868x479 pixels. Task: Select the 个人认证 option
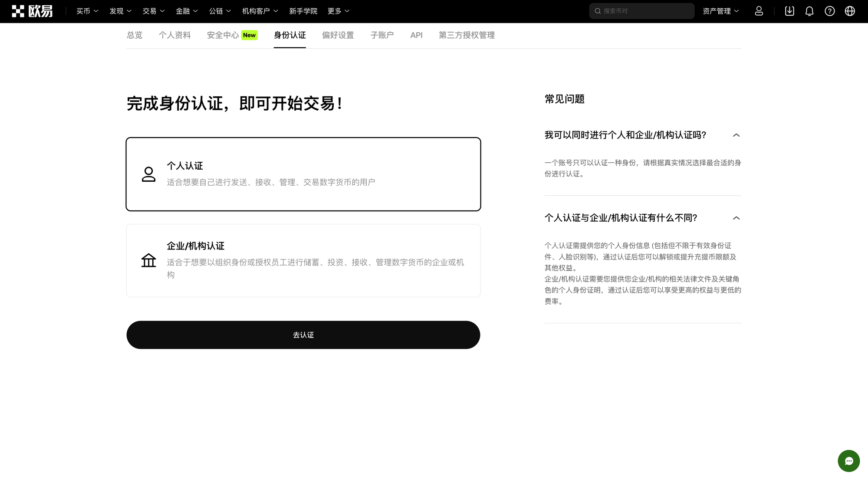pos(303,174)
